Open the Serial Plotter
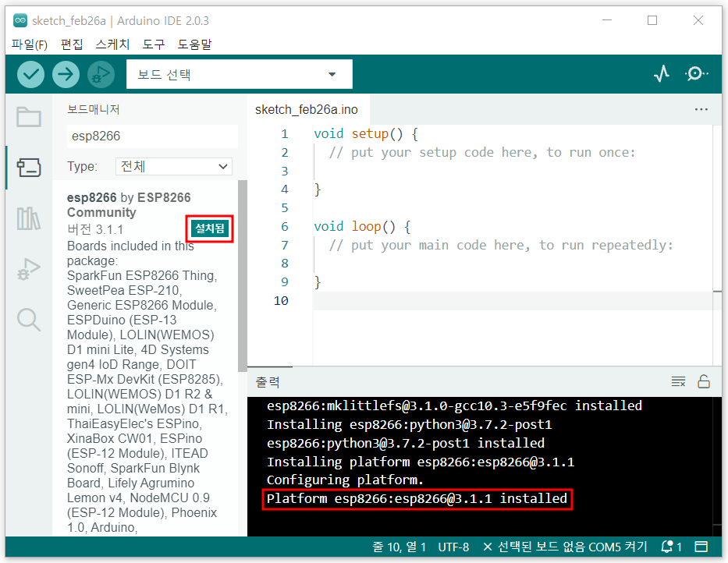This screenshot has height=563, width=728. (x=662, y=74)
